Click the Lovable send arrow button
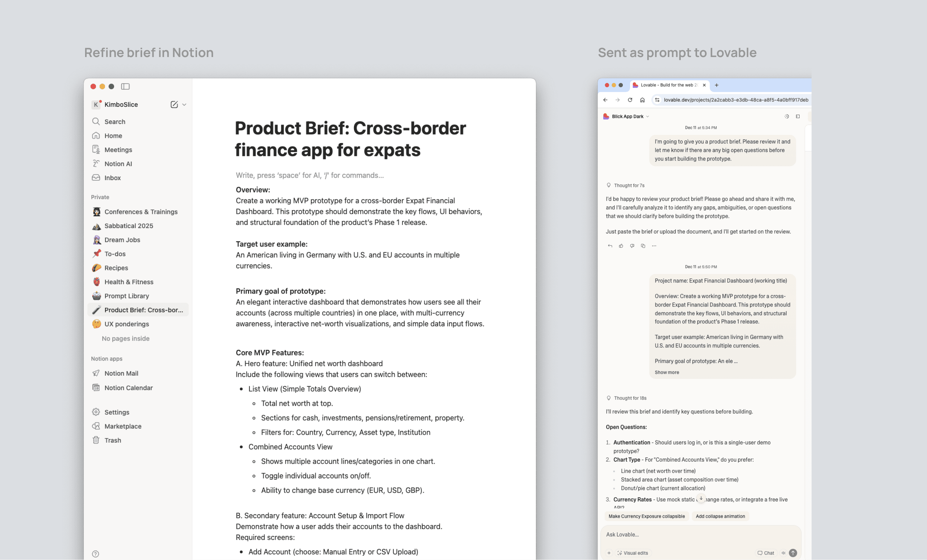 [793, 553]
